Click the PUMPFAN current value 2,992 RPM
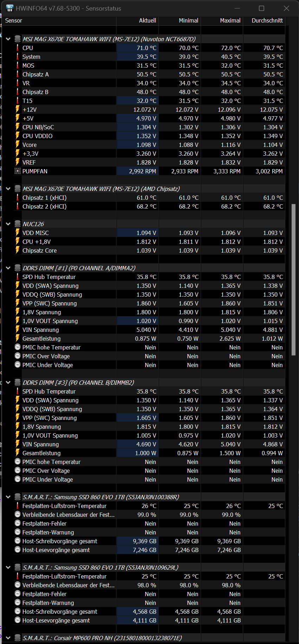Viewport: 299px width, 644px height. pos(142,171)
